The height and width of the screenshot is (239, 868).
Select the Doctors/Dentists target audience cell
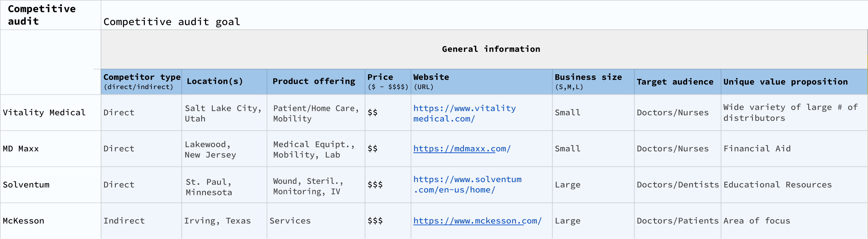tap(677, 185)
